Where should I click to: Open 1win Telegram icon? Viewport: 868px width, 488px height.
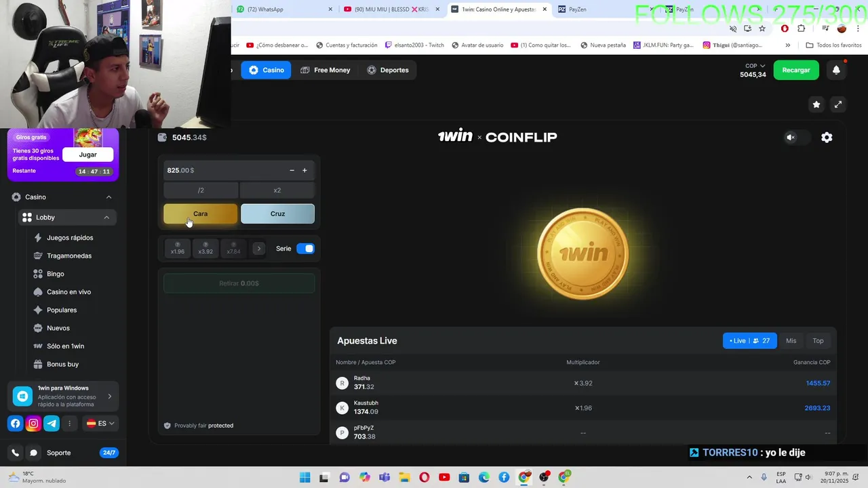52,424
